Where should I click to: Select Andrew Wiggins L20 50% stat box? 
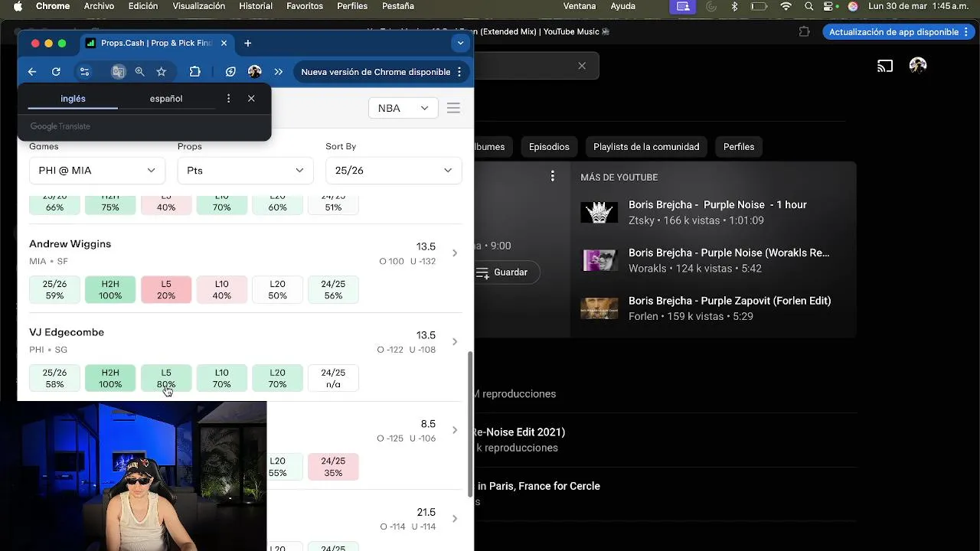(x=277, y=290)
